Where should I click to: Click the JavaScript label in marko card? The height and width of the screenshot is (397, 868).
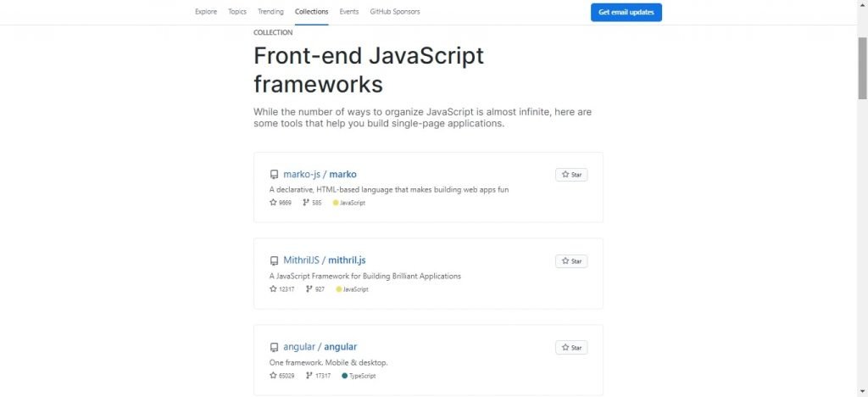(x=353, y=203)
